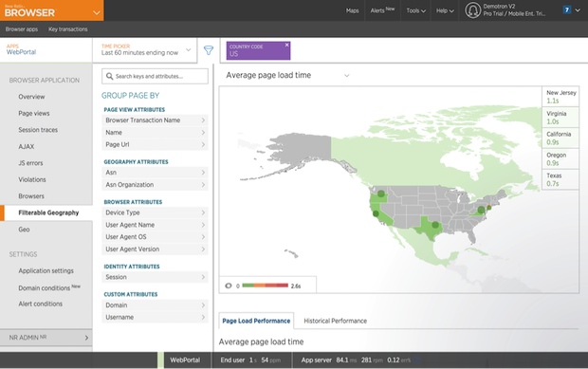Click End user stats in status bar
Viewport: 588px width, 369px height.
[250, 360]
